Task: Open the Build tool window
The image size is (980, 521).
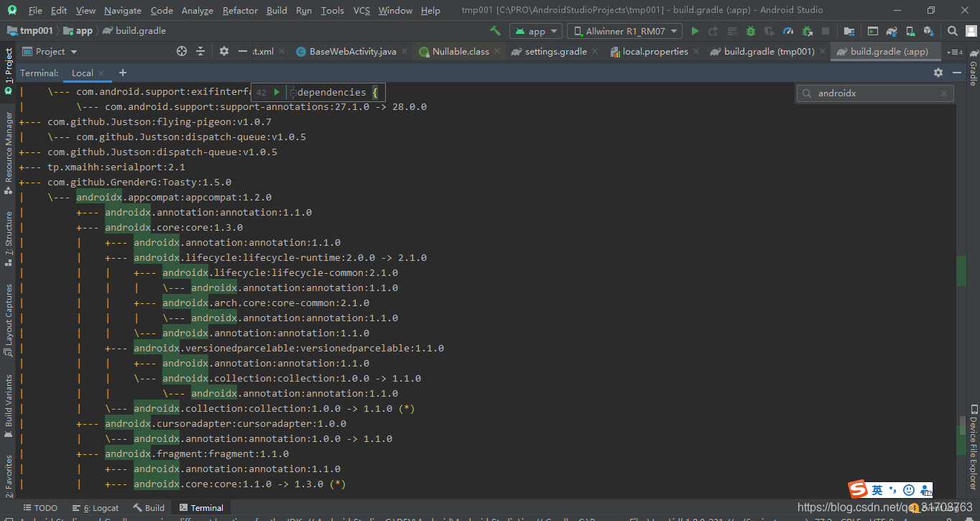Action: pos(149,507)
